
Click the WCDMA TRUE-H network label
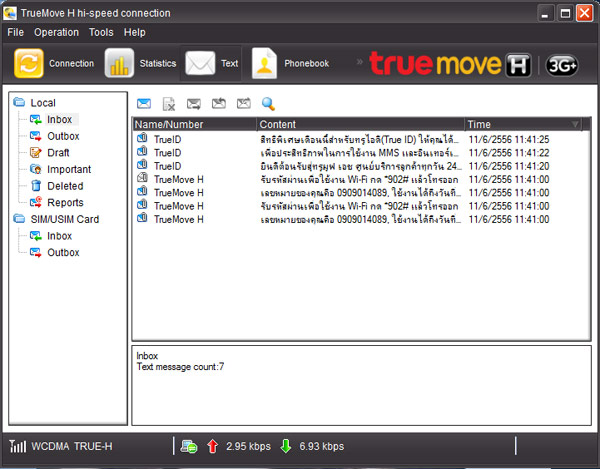click(x=72, y=446)
